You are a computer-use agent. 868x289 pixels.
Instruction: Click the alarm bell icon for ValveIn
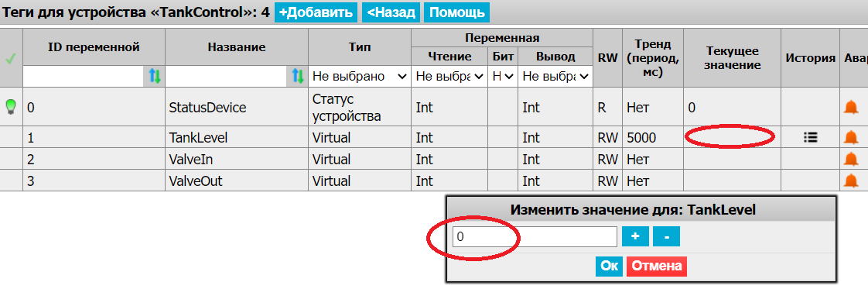coord(850,159)
